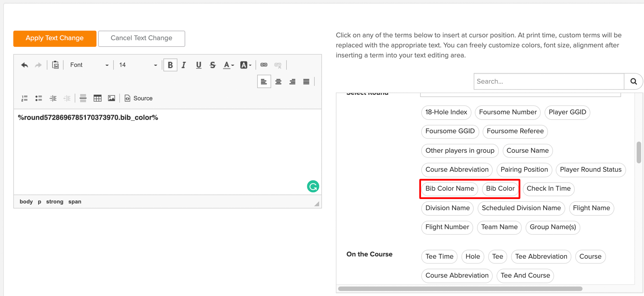Viewport: 644px width, 296px height.
Task: Select the p element path
Action: (39, 202)
